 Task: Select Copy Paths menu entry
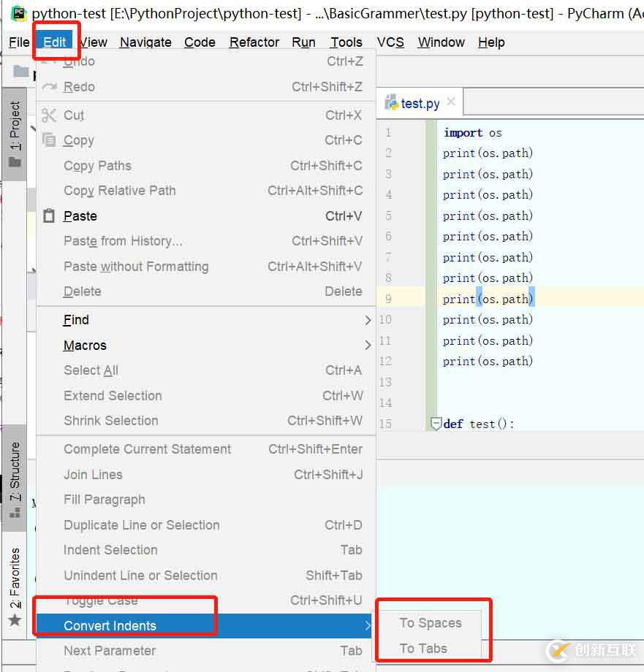206,165
